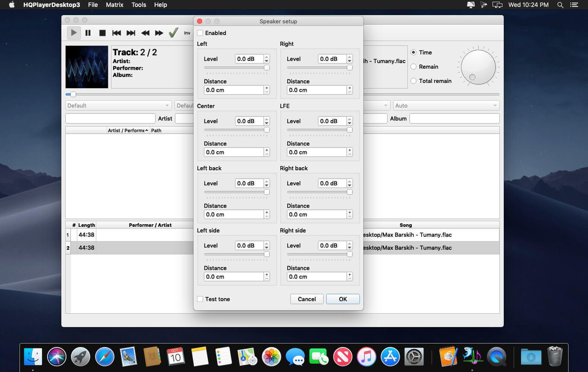Open the Apple menu

(12, 5)
